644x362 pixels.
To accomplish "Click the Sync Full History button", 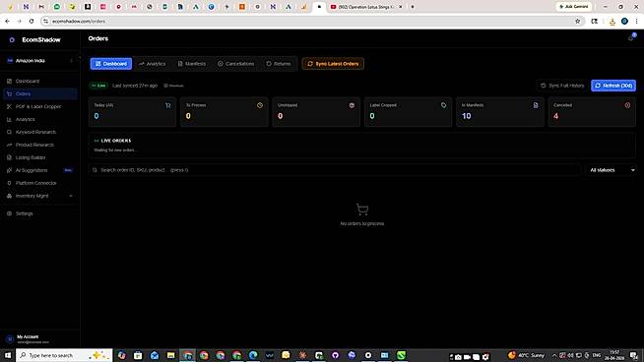I will pyautogui.click(x=562, y=86).
